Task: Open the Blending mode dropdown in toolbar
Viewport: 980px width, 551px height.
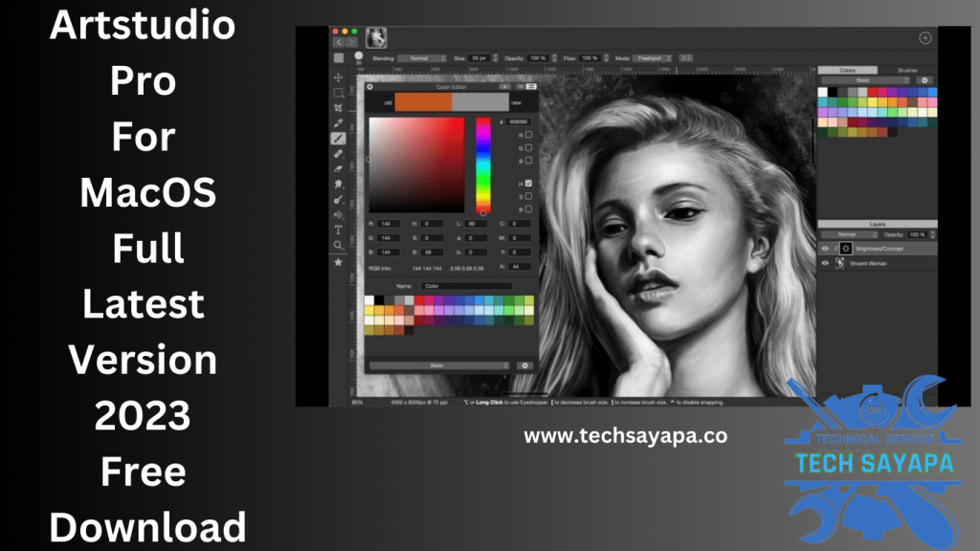Action: [422, 58]
